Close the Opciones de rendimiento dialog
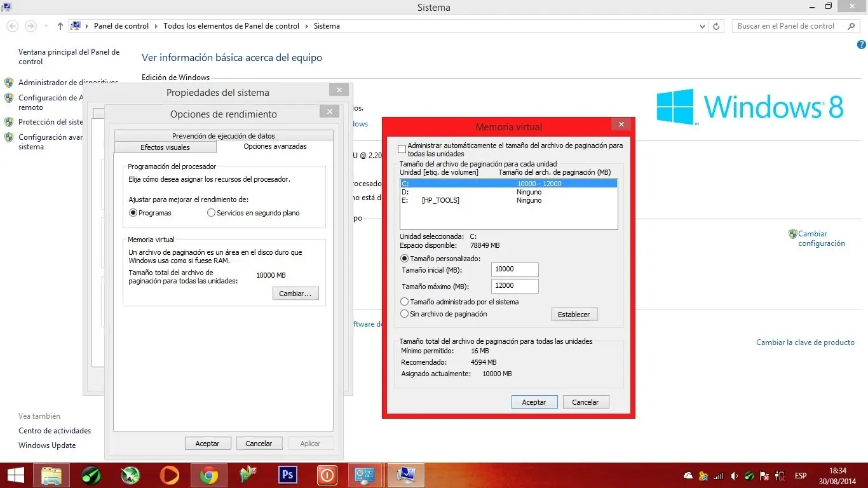This screenshot has height=488, width=868. tap(329, 112)
